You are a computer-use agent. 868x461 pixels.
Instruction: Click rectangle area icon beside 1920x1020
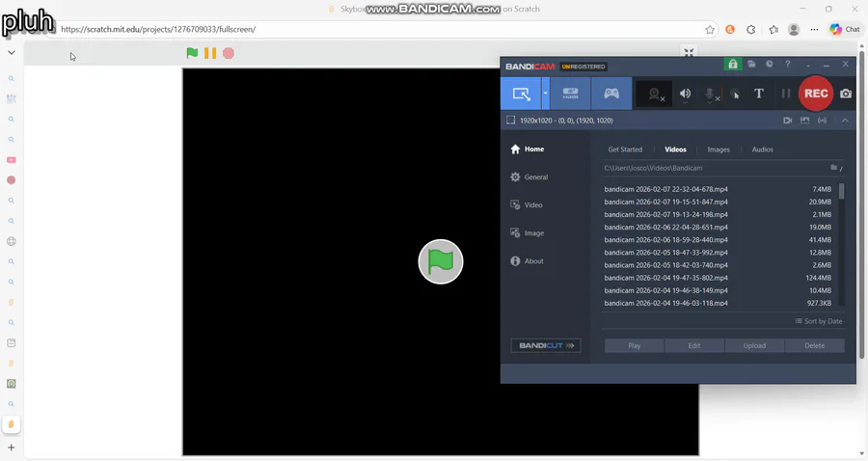[x=510, y=121]
